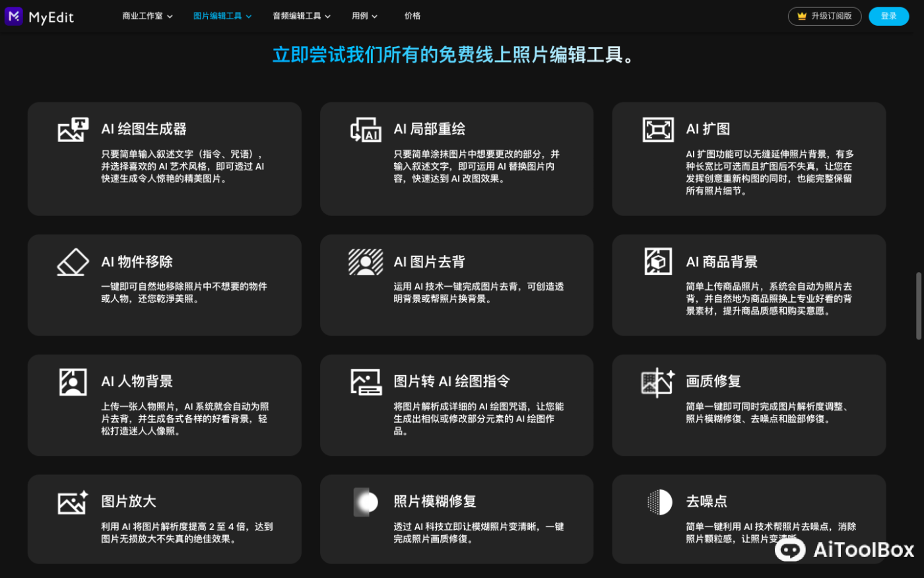Select the AI 物件移除 eraser icon
This screenshot has height=578, width=924.
click(73, 262)
